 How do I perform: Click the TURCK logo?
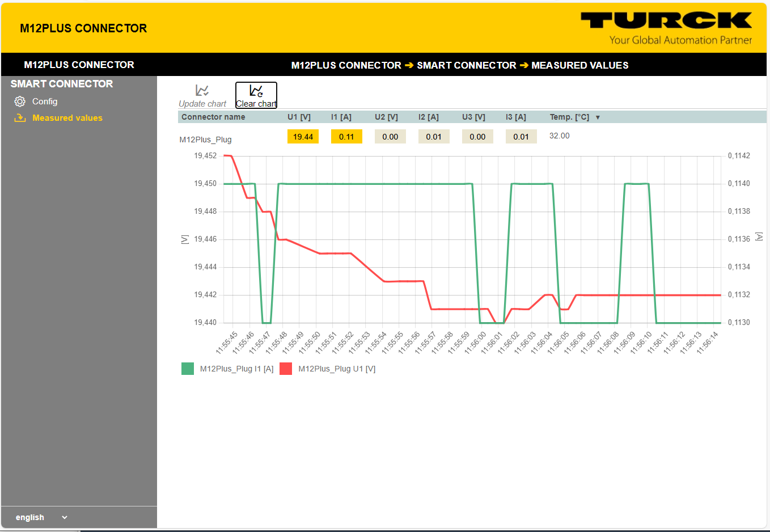click(666, 20)
